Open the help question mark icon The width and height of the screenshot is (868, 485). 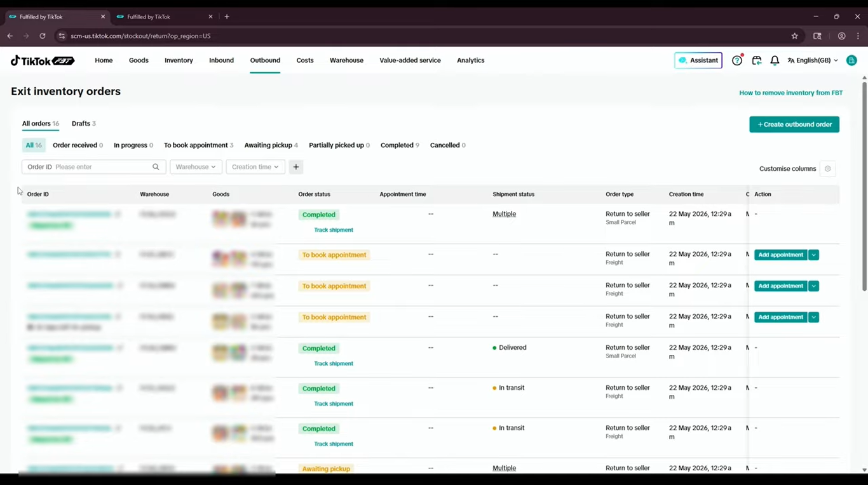(737, 60)
